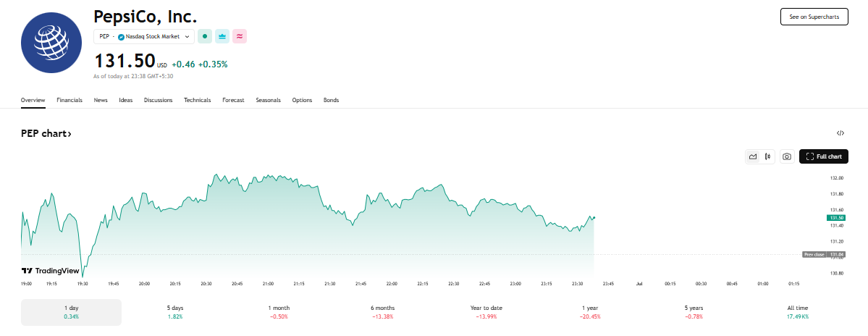View the Forecast tab
868x336 pixels.
pyautogui.click(x=233, y=100)
